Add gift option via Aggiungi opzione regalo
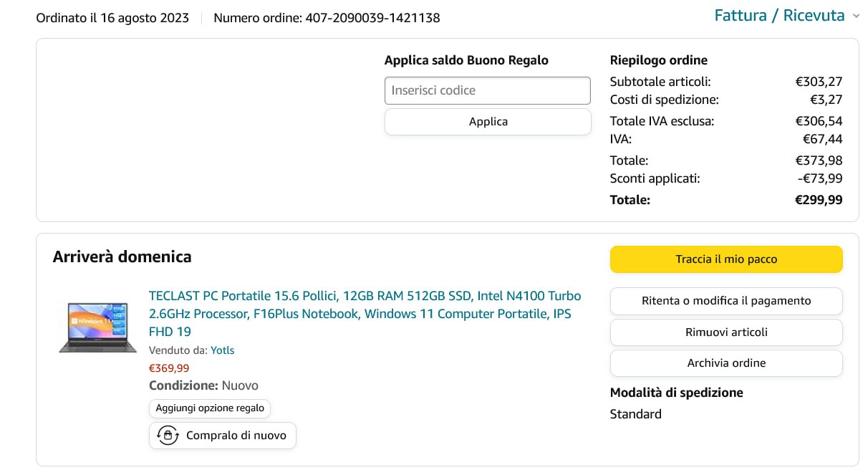The image size is (868, 475). [210, 408]
